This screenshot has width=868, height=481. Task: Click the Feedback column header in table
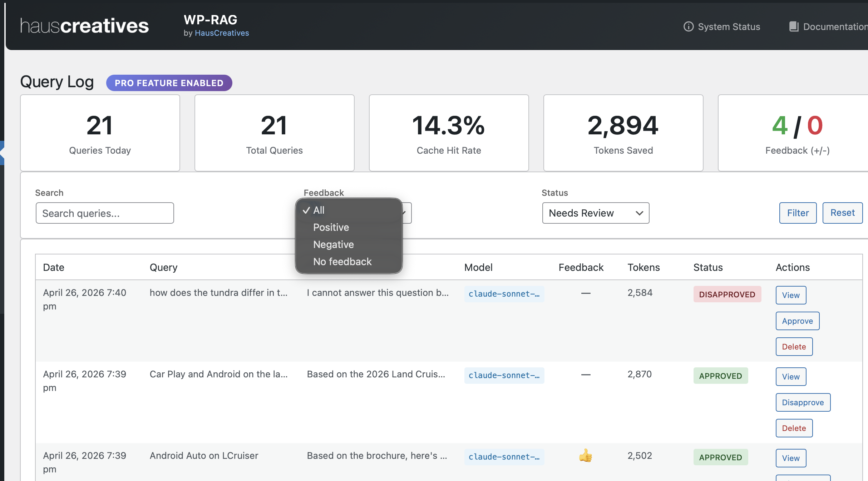point(581,267)
